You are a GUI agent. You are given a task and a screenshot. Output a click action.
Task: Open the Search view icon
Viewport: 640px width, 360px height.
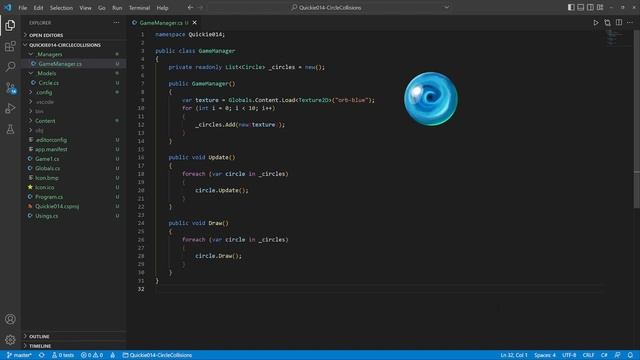click(10, 67)
